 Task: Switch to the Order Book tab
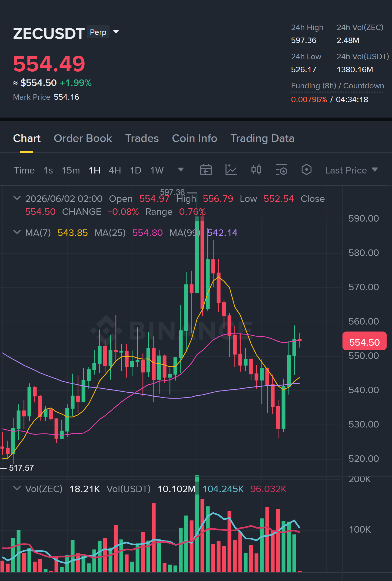[x=83, y=138]
